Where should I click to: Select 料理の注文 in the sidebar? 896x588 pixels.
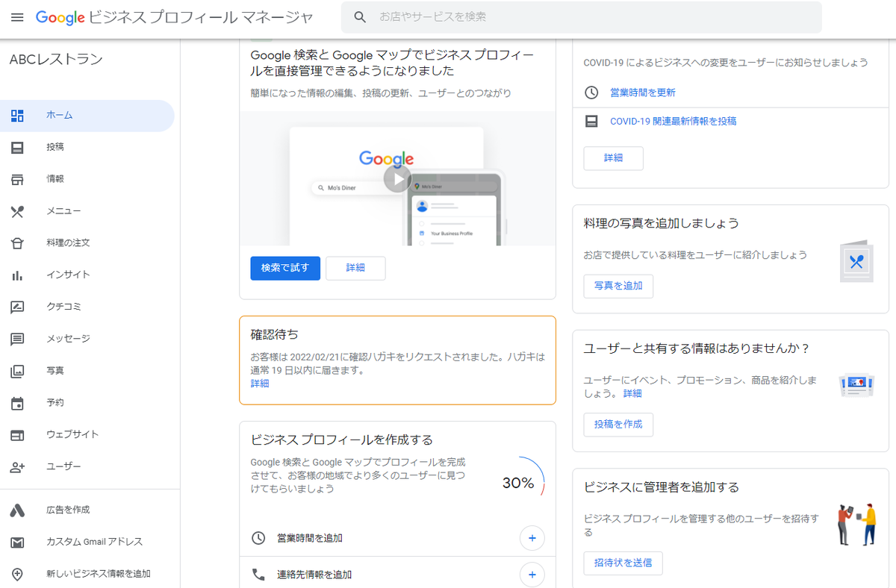[87, 243]
